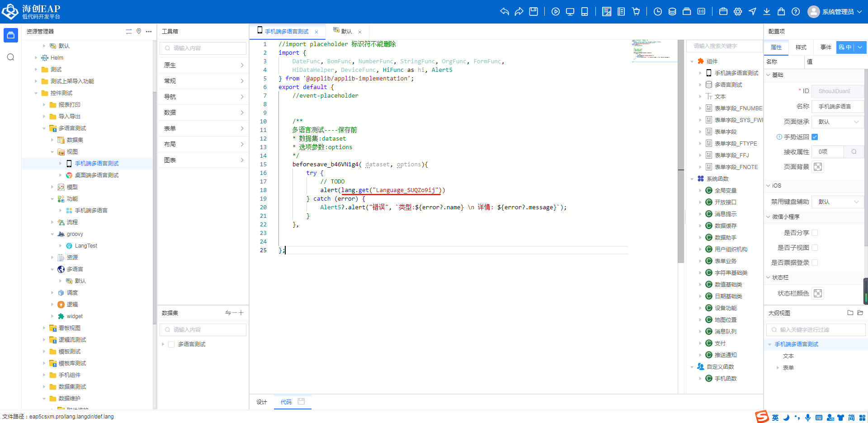
Task: Click the undo arrow in top toolbar
Action: pos(505,12)
